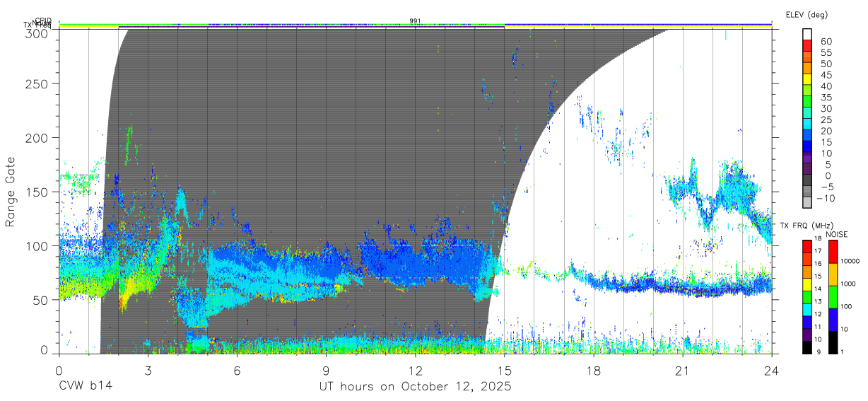This screenshot has width=868, height=401.
Task: Click the '20' label on the ELEV scale
Action: tap(826, 132)
